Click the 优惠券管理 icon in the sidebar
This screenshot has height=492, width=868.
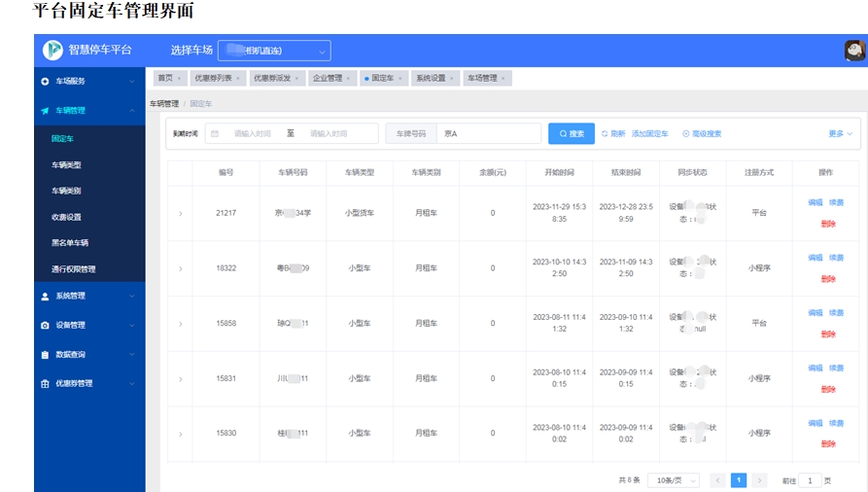tap(45, 384)
